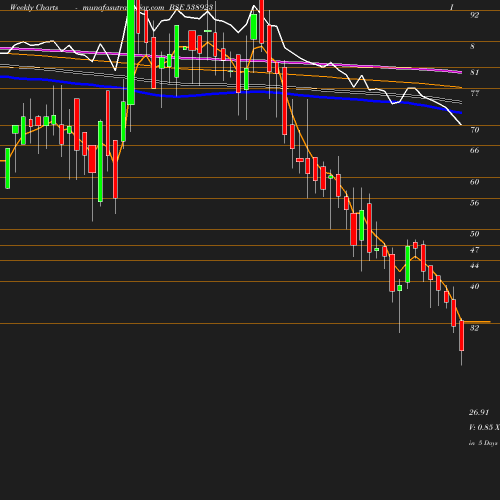Select the 66 price axis label
The height and width of the screenshot is (500, 500).
pyautogui.click(x=474, y=151)
